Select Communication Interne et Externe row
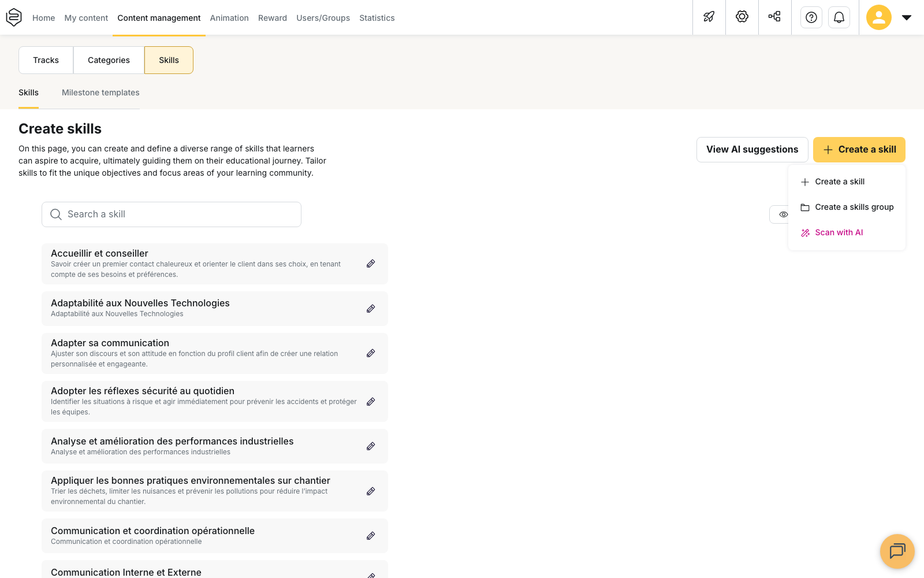 [x=215, y=569]
